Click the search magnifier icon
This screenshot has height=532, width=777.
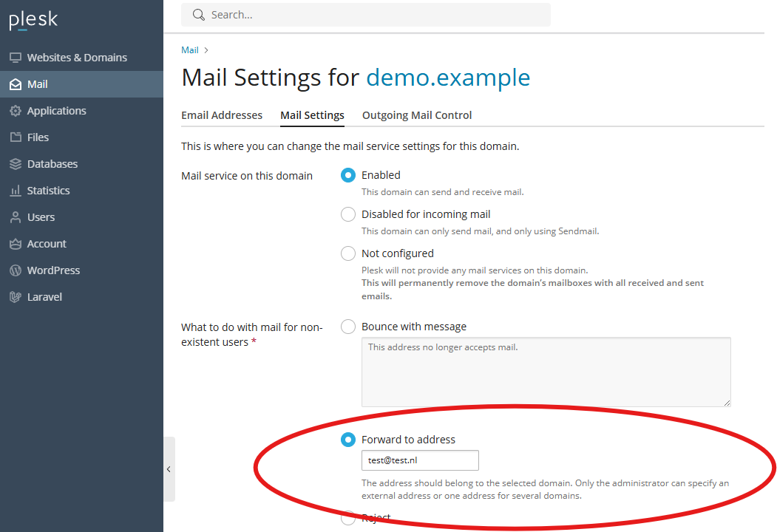pos(197,15)
